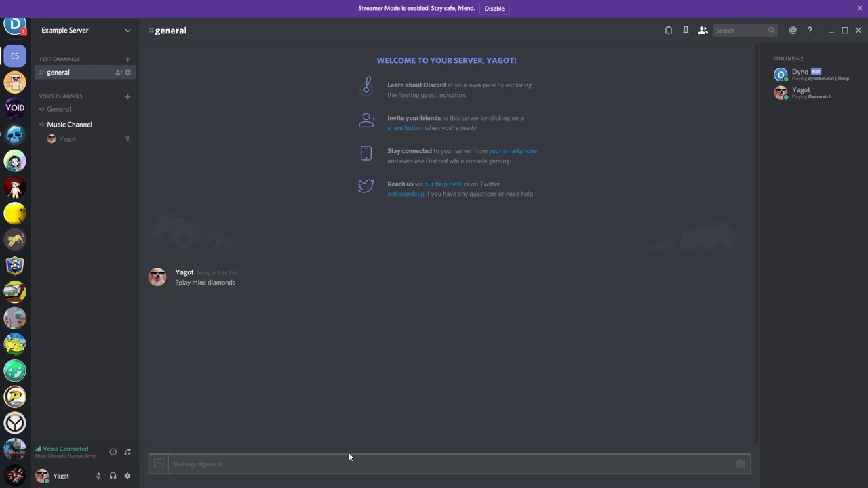Open recent mentions @ icon
This screenshot has height=488, width=868.
pyautogui.click(x=793, y=30)
